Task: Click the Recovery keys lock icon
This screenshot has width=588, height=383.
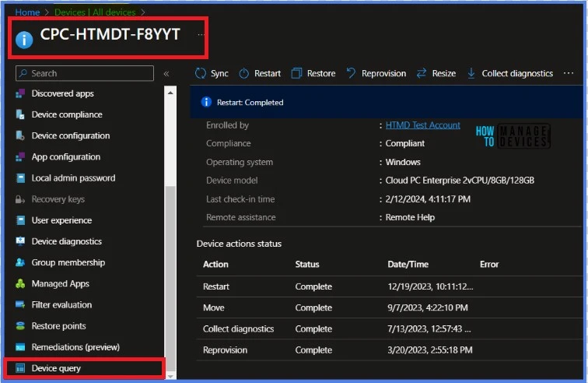Action: (20, 199)
